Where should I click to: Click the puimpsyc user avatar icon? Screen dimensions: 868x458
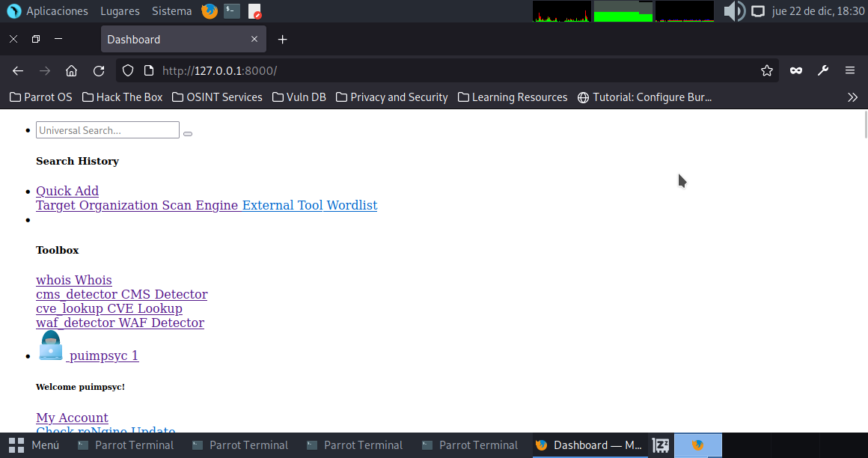(x=50, y=345)
